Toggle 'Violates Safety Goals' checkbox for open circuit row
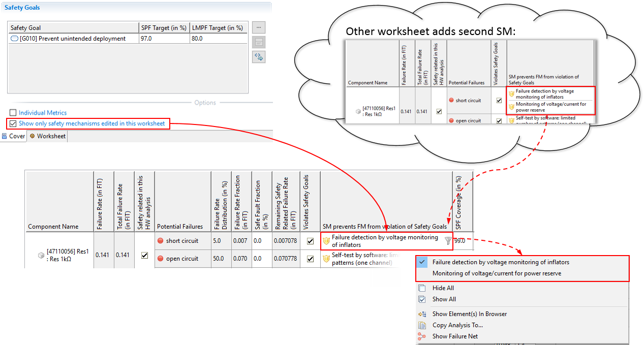The height and width of the screenshot is (345, 644). [310, 259]
